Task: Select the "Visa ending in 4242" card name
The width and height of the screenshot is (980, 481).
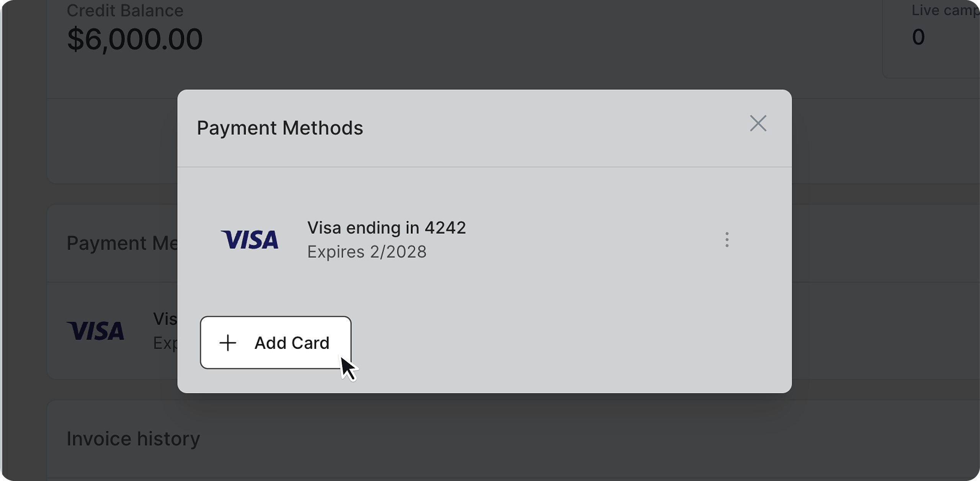Action: (x=386, y=228)
